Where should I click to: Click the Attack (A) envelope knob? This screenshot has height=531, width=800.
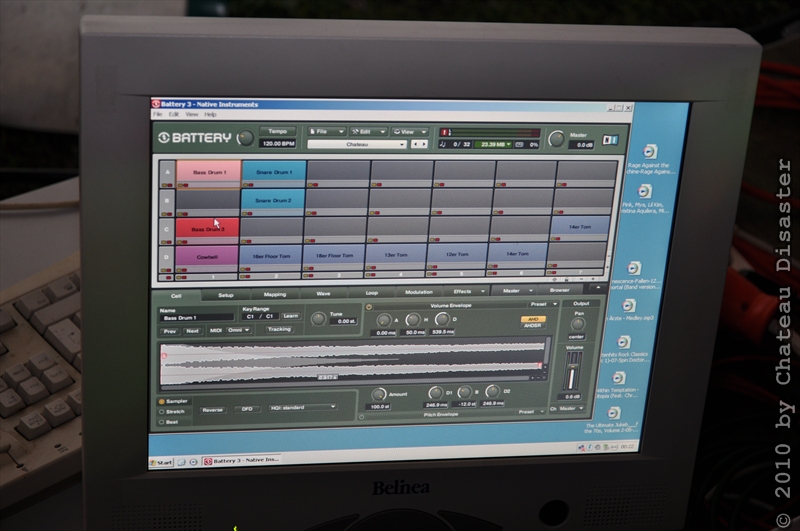click(x=384, y=320)
